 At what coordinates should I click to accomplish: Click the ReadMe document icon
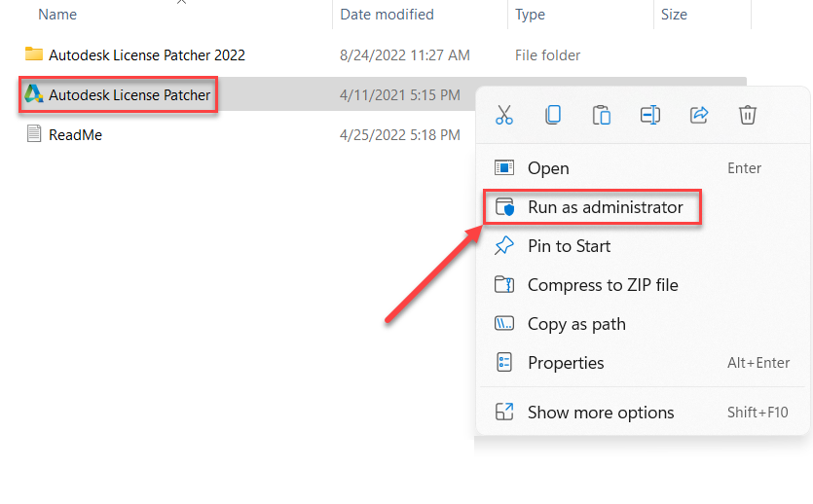[34, 133]
